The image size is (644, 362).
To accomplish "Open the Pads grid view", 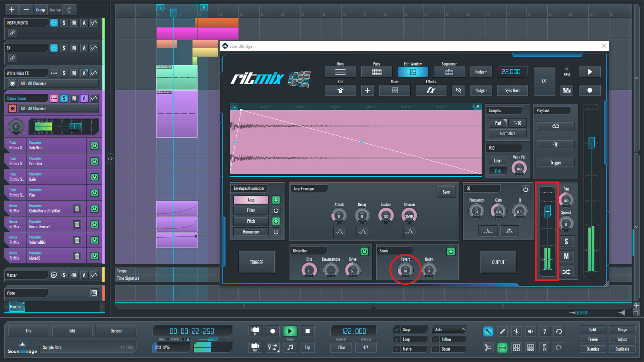I will [376, 72].
